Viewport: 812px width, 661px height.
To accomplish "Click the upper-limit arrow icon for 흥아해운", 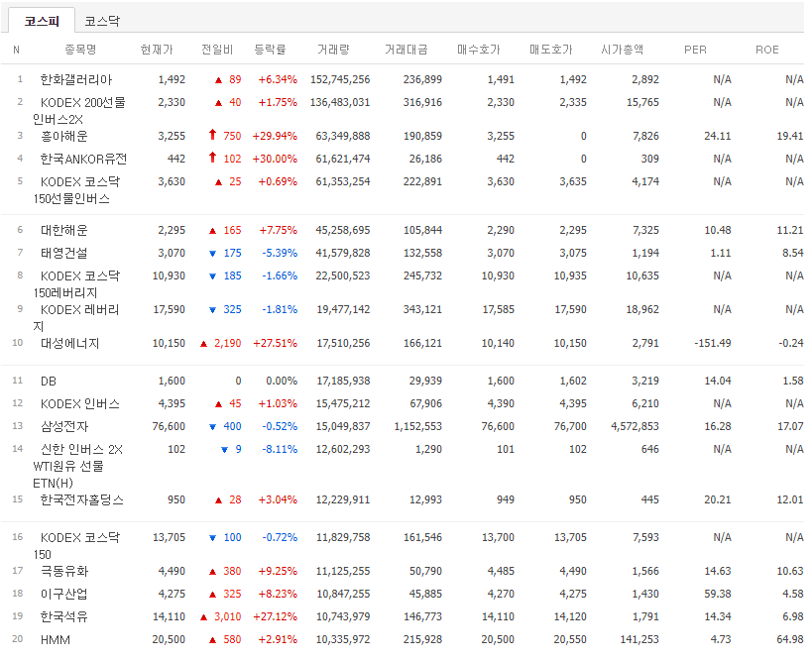I will 212,135.
